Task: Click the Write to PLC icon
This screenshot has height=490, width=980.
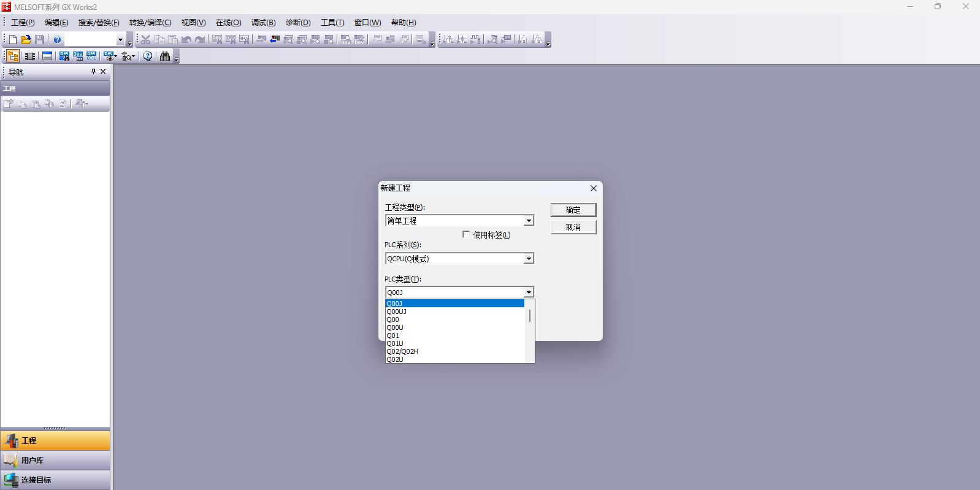Action: [261, 39]
